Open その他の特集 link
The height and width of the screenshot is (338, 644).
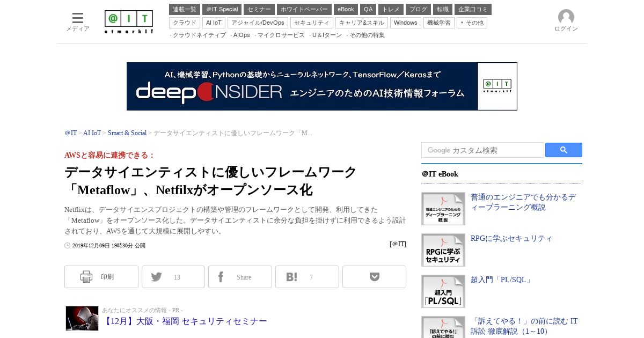[x=367, y=35]
